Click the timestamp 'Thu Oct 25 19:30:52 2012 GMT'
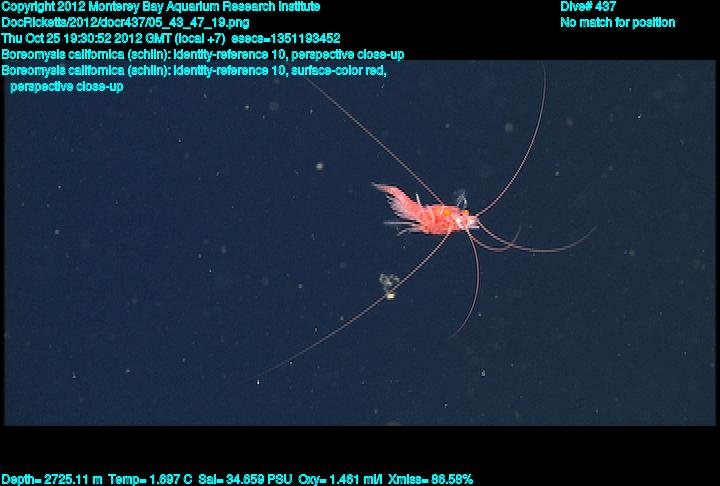720x486 pixels. pos(86,38)
